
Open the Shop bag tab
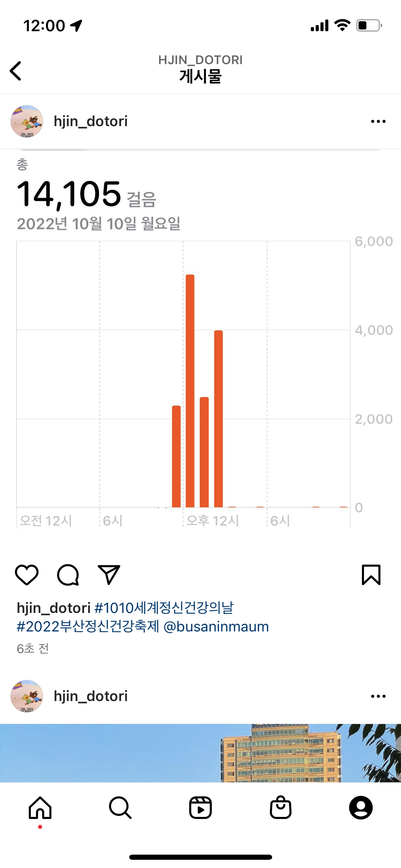tap(281, 808)
